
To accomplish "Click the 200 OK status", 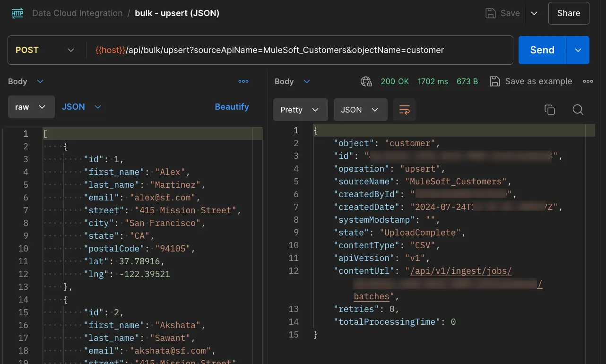I will pos(395,81).
